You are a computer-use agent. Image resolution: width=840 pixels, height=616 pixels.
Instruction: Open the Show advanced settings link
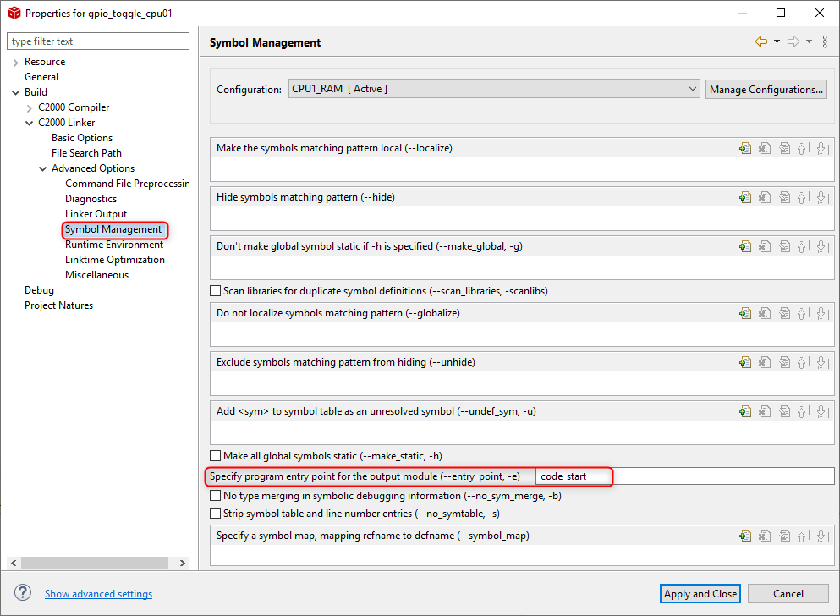(x=99, y=593)
